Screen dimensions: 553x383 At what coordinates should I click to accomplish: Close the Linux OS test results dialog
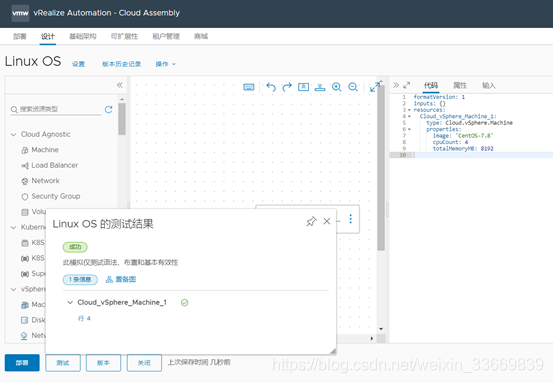click(x=327, y=221)
